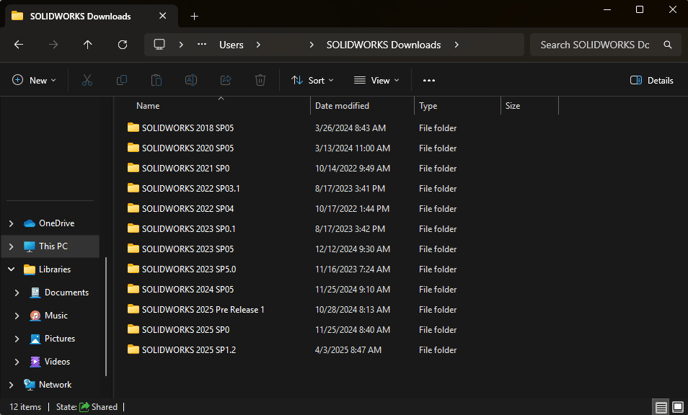The image size is (688, 415).
Task: Close the SOLIDWORKS Downloads tab
Action: click(x=162, y=16)
